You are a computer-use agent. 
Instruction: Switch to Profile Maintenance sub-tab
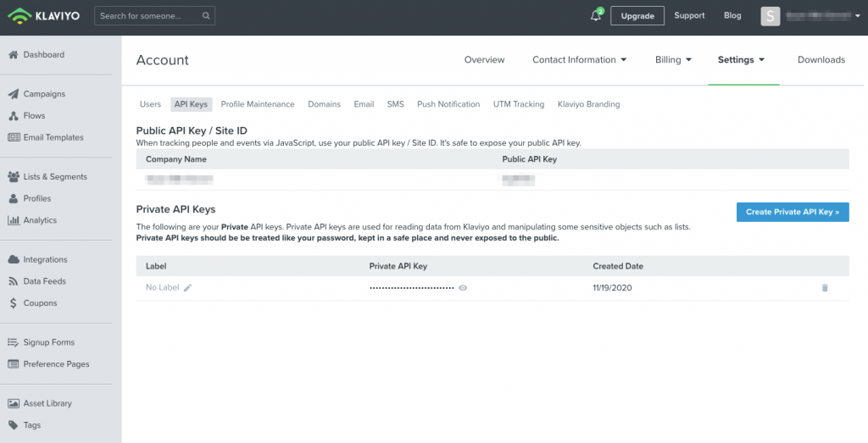tap(258, 104)
